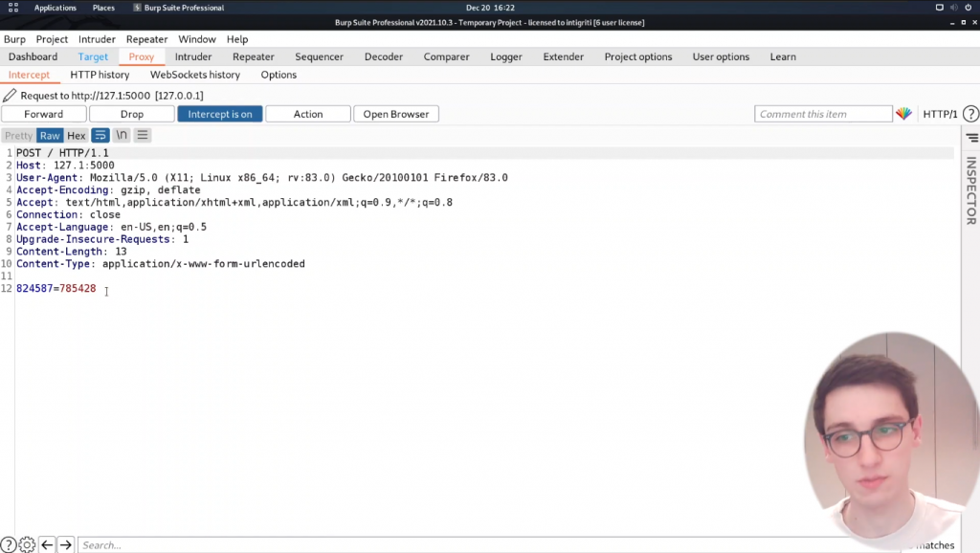Open the Extender tab

tap(563, 56)
